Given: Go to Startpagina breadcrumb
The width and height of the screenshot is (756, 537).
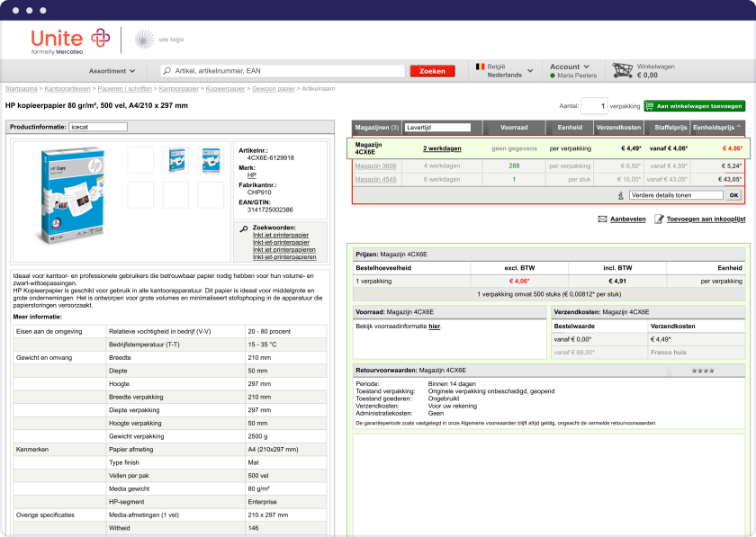Looking at the screenshot, I should (x=22, y=89).
